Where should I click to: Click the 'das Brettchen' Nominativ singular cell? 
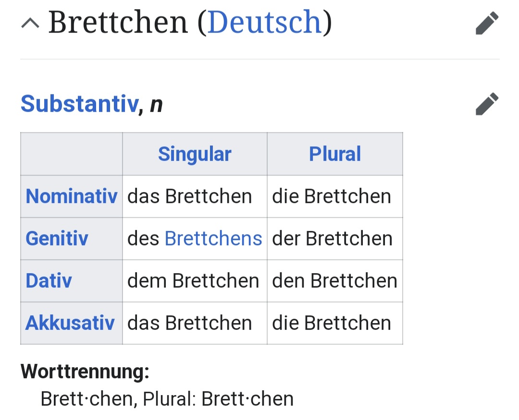[189, 196]
